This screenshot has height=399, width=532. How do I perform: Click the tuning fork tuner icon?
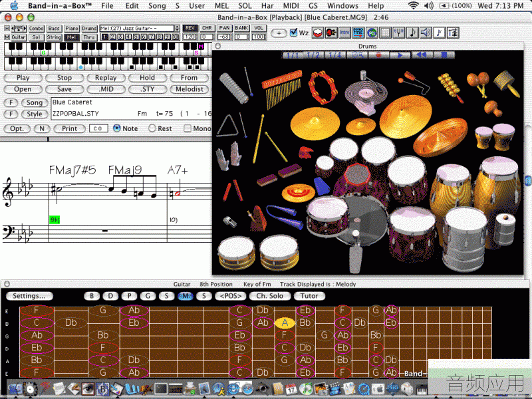tap(398, 33)
